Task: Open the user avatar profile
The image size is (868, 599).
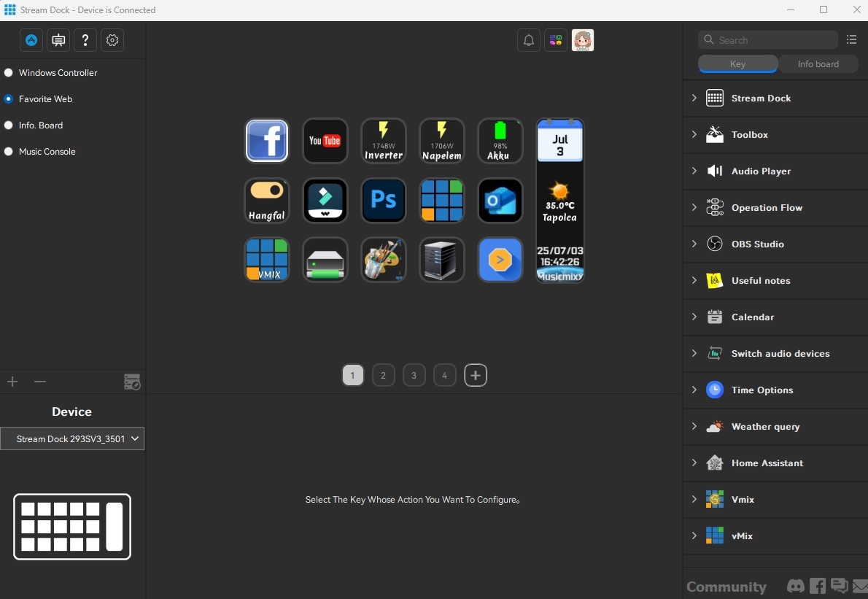Action: click(582, 40)
